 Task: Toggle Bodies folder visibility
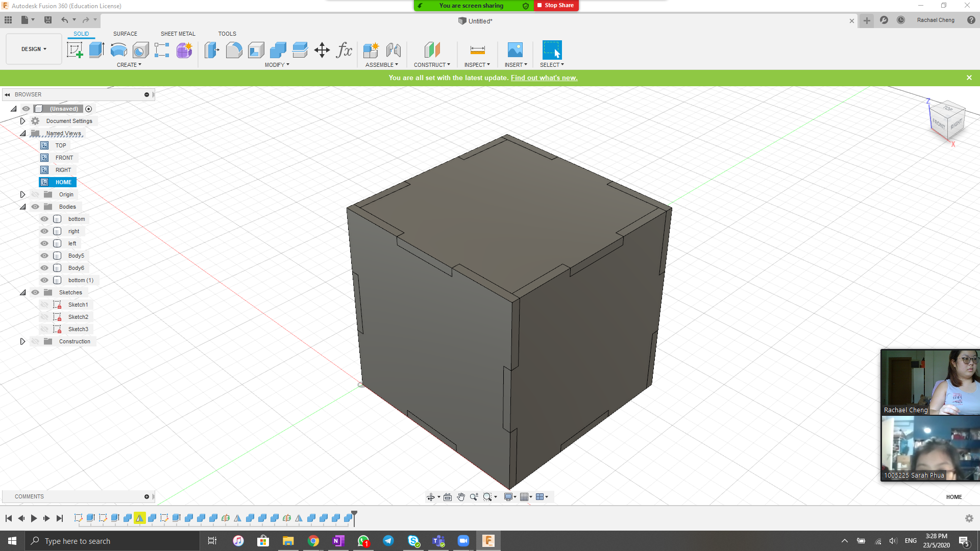coord(35,207)
